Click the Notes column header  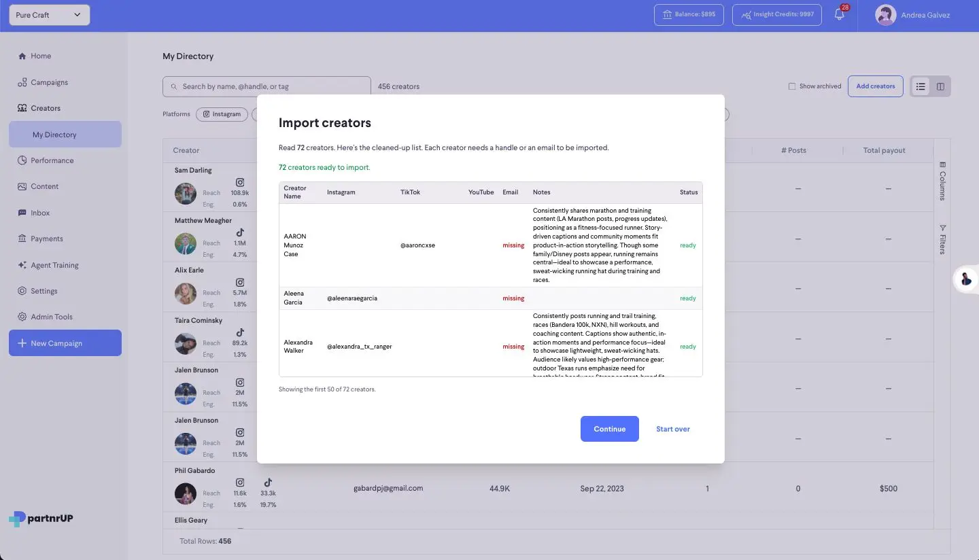tap(541, 192)
